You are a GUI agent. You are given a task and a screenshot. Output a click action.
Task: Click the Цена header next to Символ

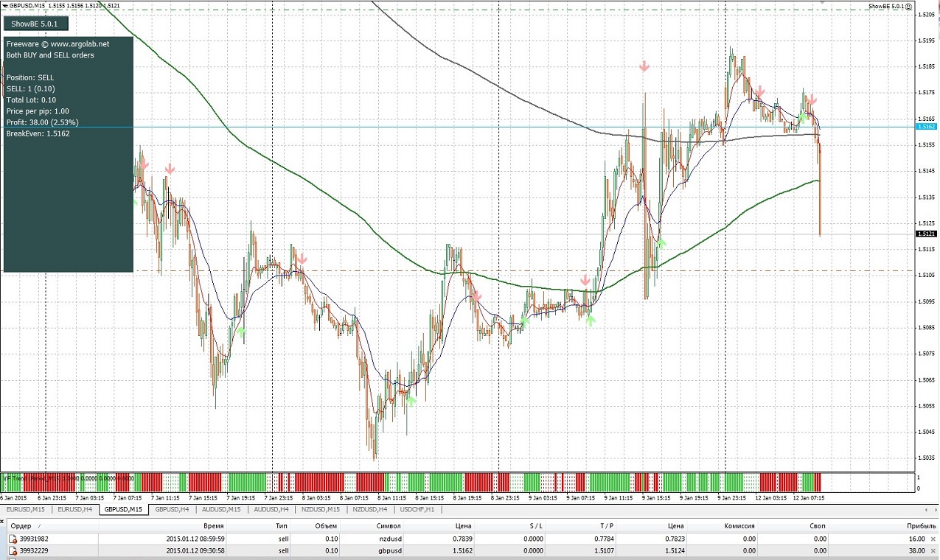(463, 526)
